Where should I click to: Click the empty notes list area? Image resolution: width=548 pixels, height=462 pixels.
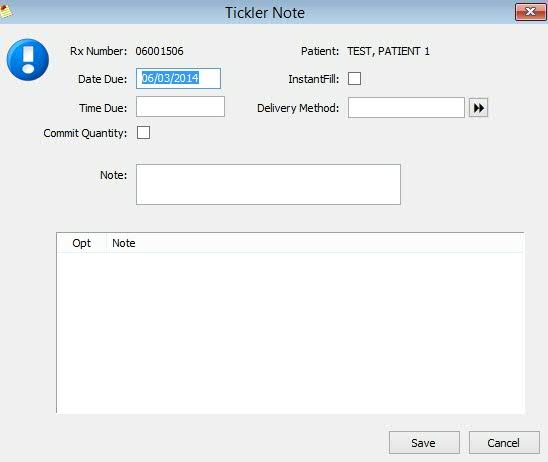290,332
